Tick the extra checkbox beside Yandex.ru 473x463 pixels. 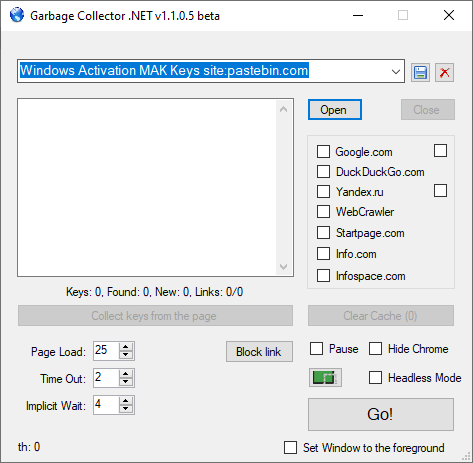click(x=440, y=191)
